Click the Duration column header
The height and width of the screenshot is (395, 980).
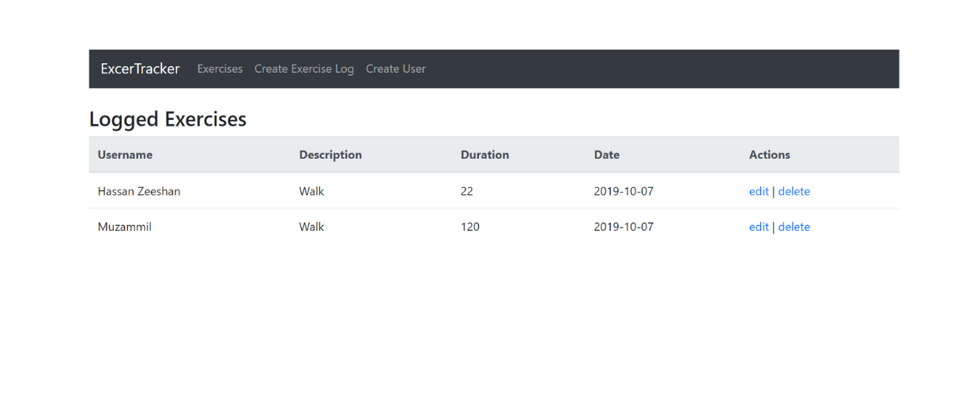click(484, 155)
